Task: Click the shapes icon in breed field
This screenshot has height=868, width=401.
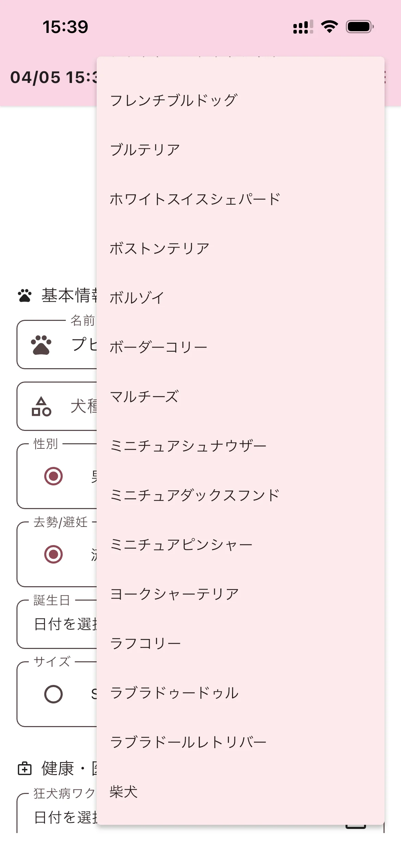Action: click(x=41, y=406)
